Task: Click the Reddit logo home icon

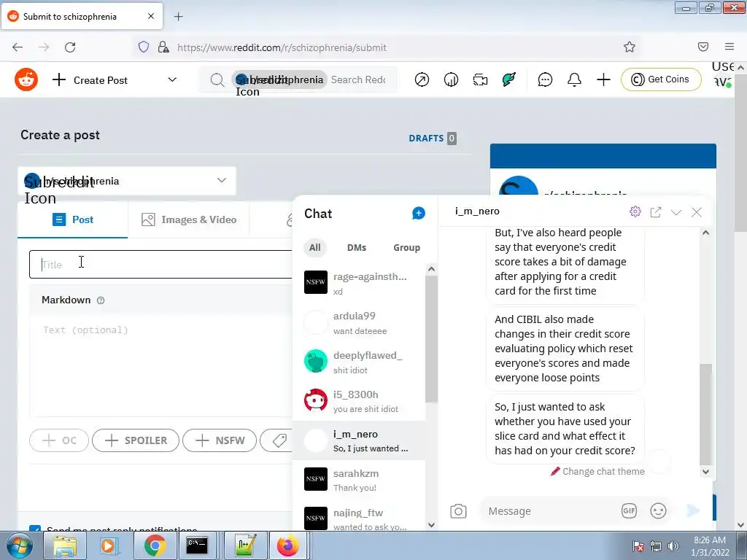Action: (x=26, y=79)
